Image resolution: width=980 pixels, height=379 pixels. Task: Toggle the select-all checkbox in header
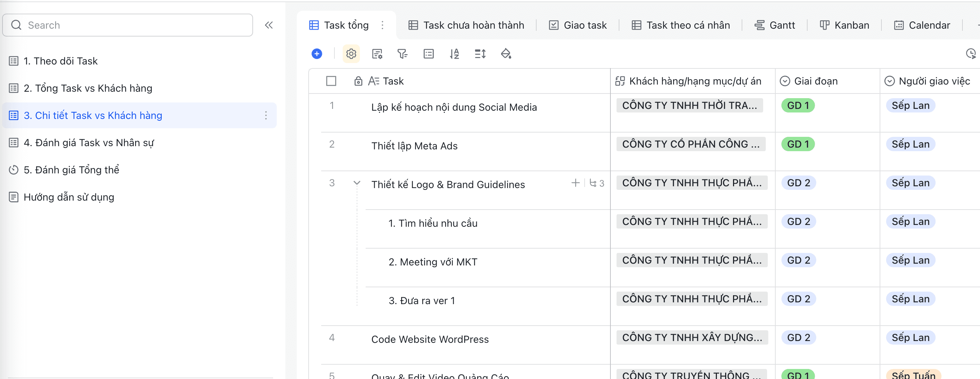click(x=331, y=81)
